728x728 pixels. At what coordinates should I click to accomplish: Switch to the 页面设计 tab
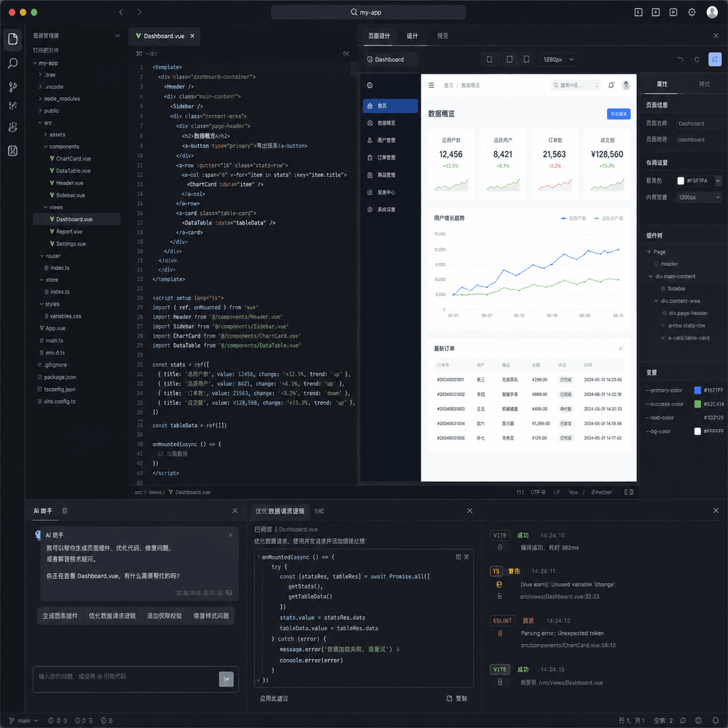[380, 36]
